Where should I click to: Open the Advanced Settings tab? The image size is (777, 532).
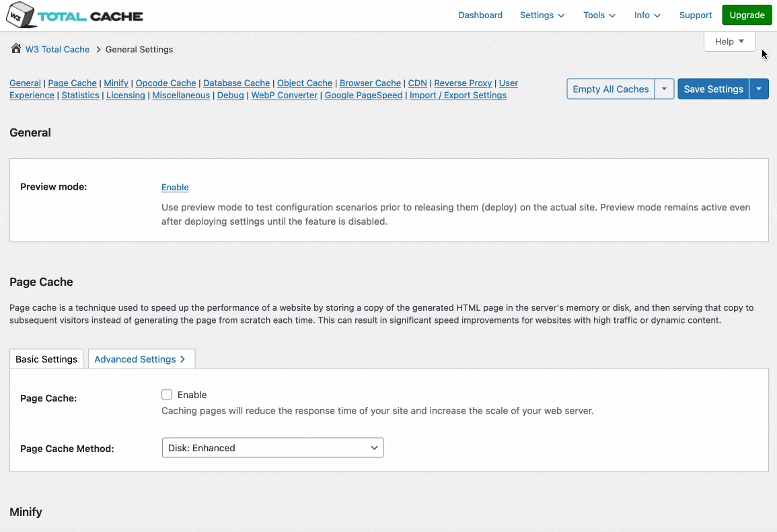[141, 359]
